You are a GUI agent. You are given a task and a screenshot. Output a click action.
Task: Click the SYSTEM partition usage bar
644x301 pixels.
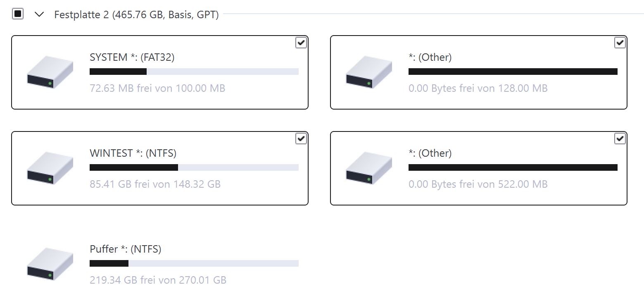click(x=194, y=72)
